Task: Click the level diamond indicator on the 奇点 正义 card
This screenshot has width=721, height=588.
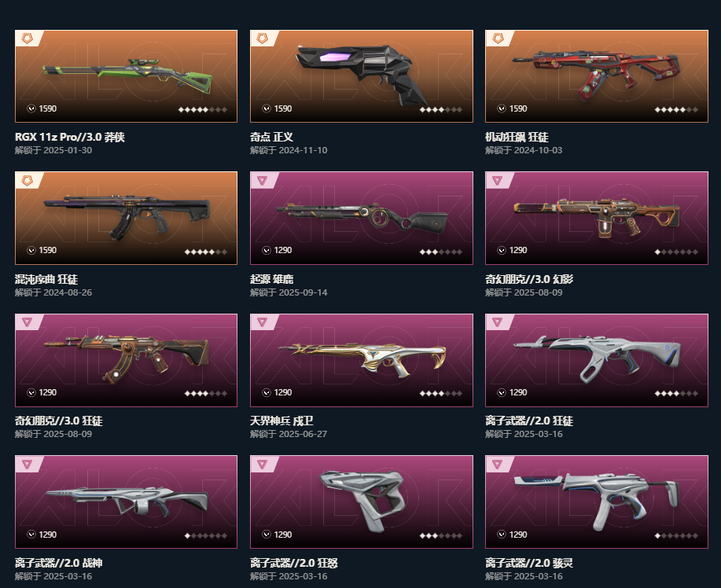Action: click(440, 109)
